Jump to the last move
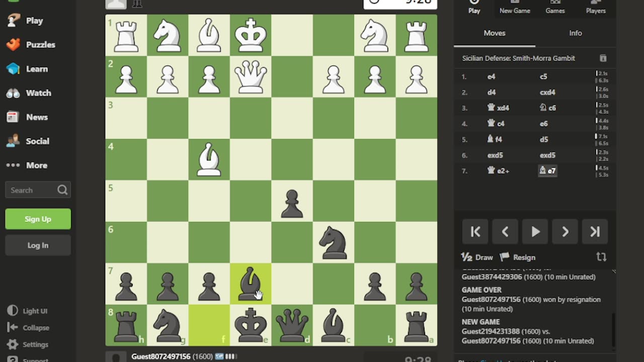Screen dimensions: 644x362 [595, 232]
